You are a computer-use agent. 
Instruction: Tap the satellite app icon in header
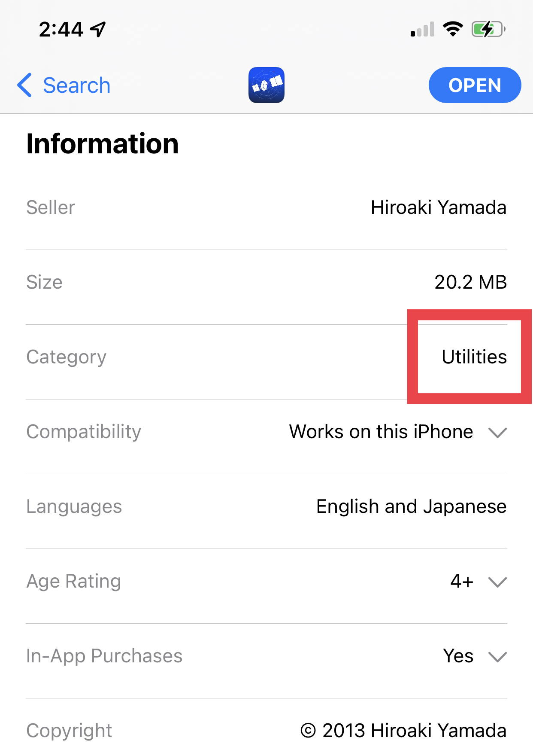point(266,85)
